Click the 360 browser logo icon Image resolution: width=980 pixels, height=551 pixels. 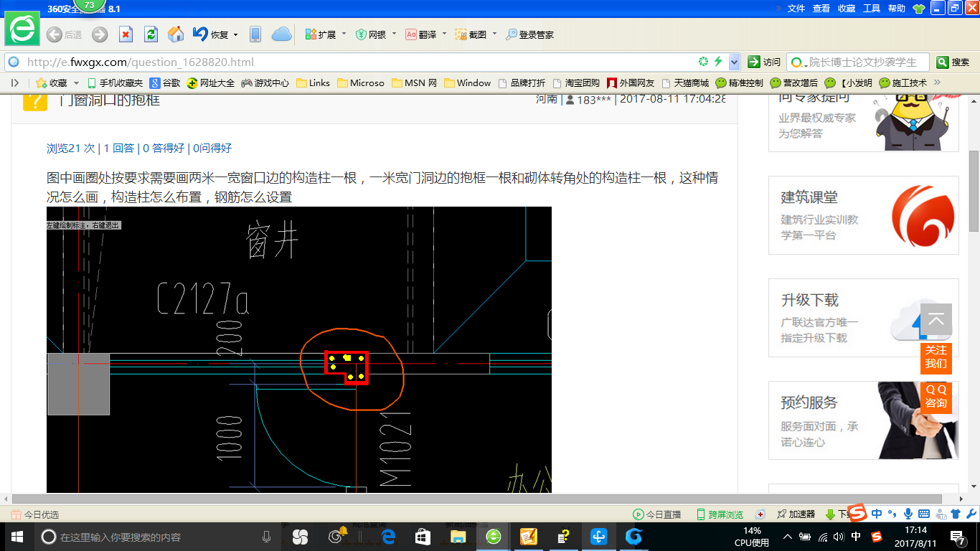click(x=23, y=29)
